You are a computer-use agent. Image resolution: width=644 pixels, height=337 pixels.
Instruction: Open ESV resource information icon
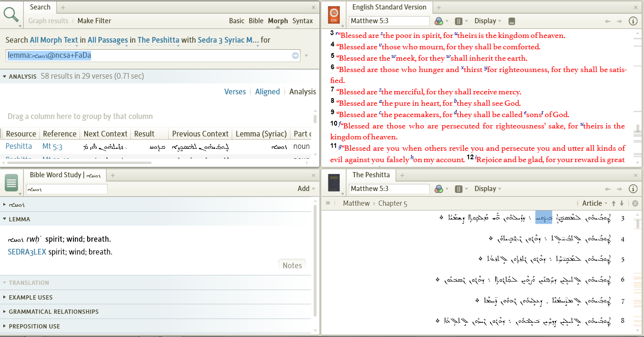pos(633,21)
